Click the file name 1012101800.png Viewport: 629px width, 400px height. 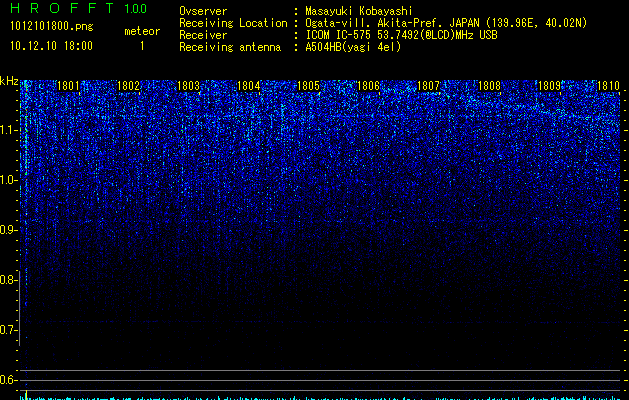[x=52, y=27]
